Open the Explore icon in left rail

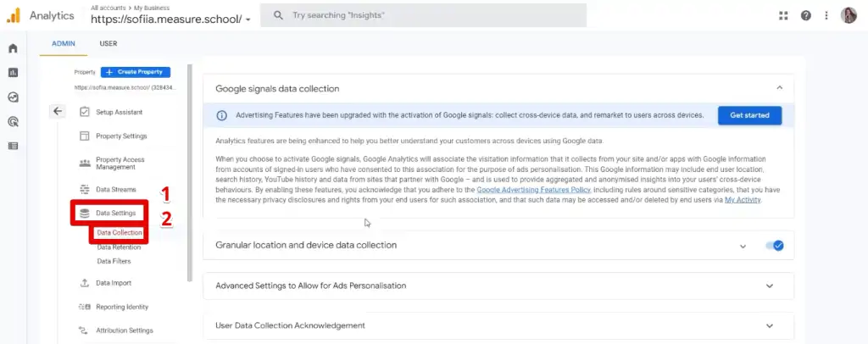click(x=13, y=97)
